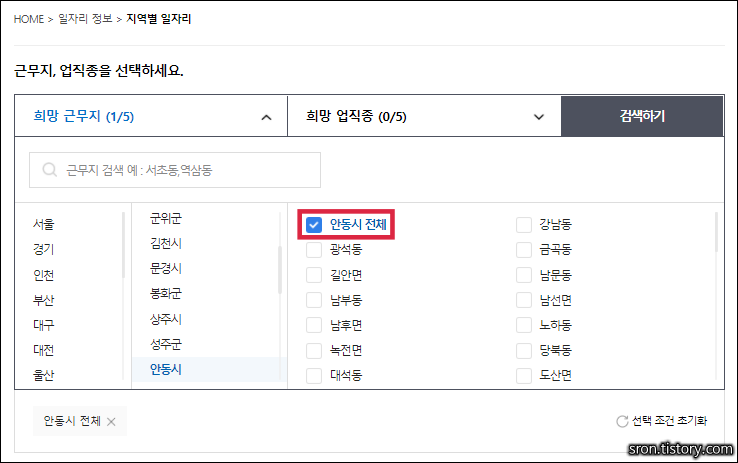Image resolution: width=738 pixels, height=463 pixels.
Task: Click the magnifier icon in the search box
Action: point(49,169)
